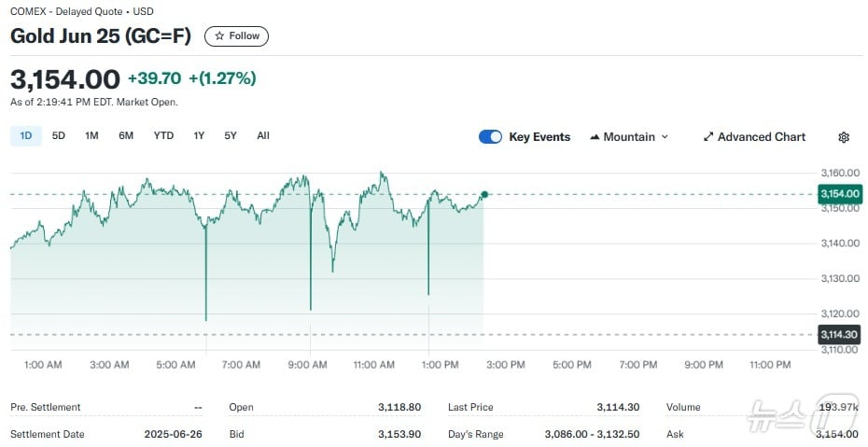Show the 1M price range

click(x=91, y=136)
